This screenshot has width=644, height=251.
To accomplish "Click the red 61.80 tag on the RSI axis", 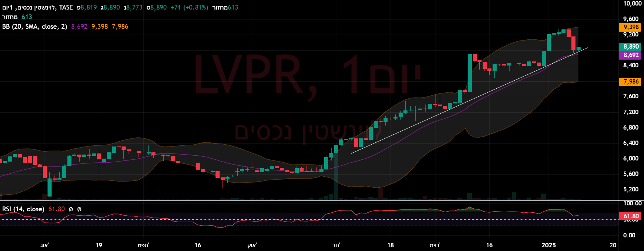I will click(630, 216).
